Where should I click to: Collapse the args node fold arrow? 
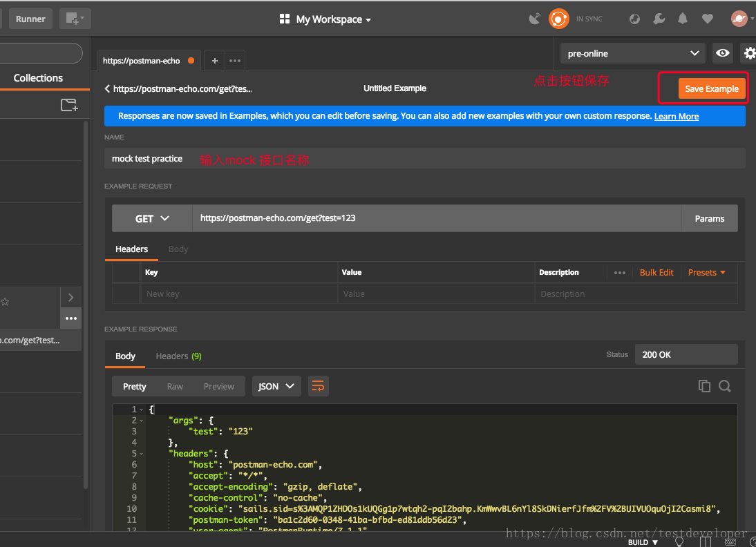tap(142, 421)
